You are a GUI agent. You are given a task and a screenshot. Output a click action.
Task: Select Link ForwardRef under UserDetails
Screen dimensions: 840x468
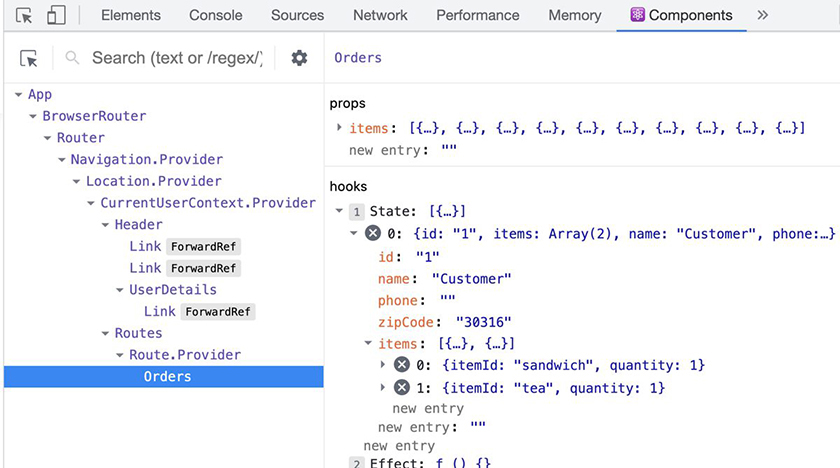coord(199,311)
